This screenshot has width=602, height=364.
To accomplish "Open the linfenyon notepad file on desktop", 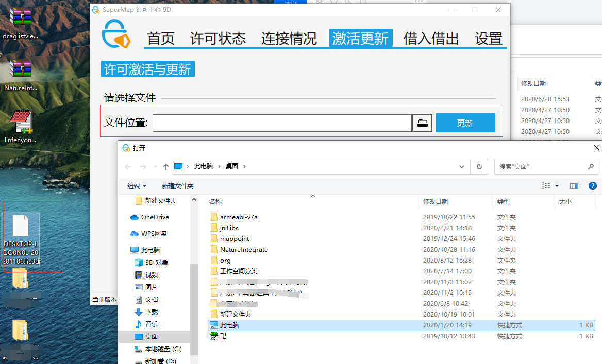I will coord(20,127).
